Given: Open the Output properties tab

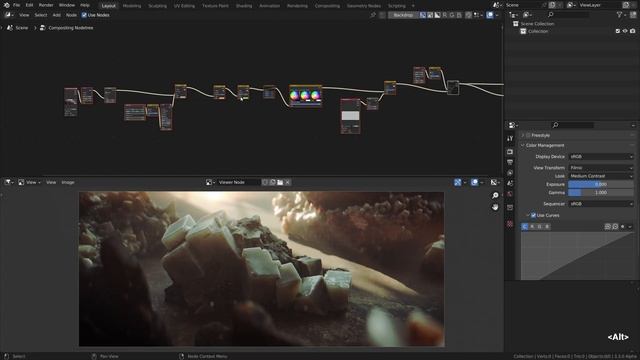Looking at the screenshot, I should [510, 162].
